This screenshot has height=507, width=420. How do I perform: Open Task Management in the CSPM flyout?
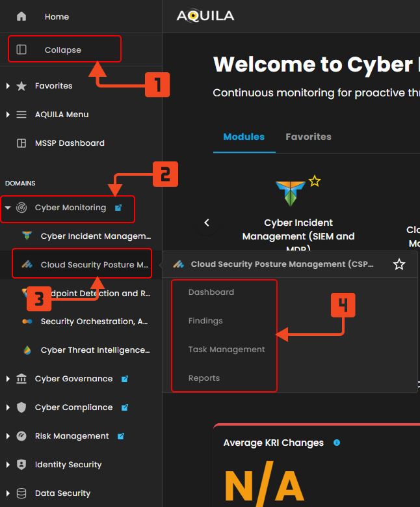point(226,349)
